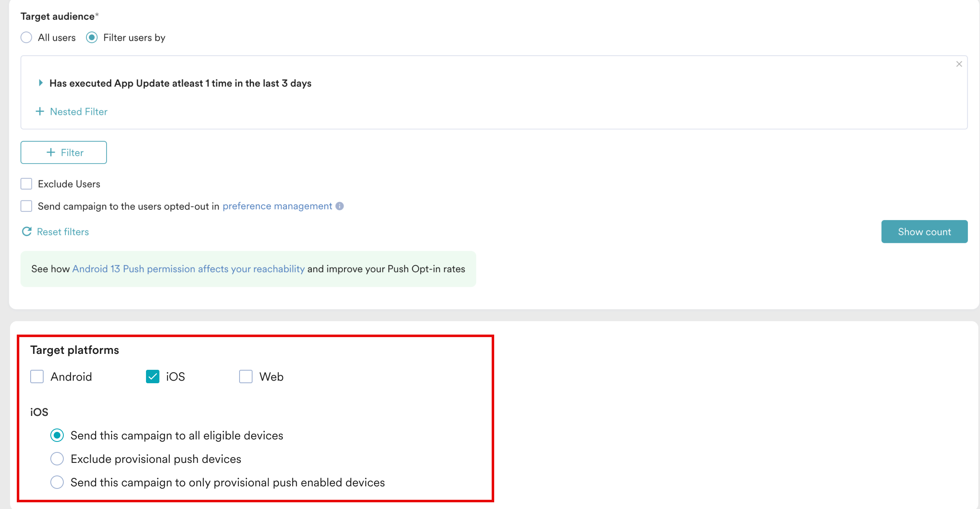
Task: Select the Filter users by radio option
Action: coord(92,37)
